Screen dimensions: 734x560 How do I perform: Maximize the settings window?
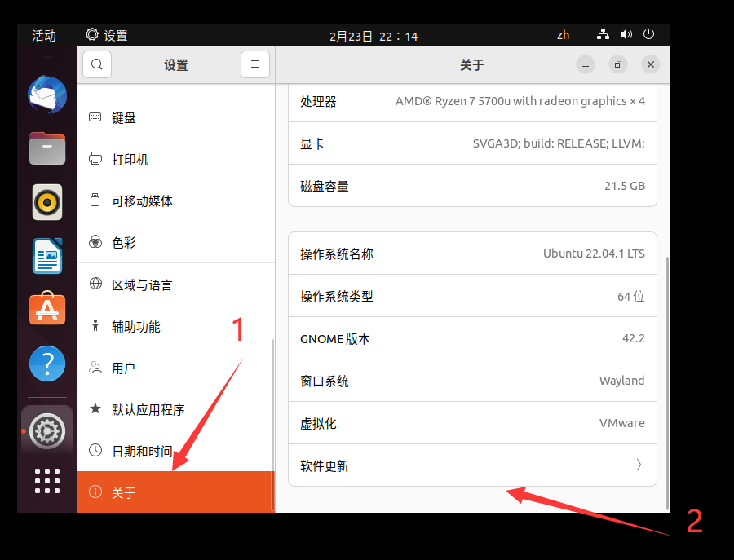[x=618, y=64]
